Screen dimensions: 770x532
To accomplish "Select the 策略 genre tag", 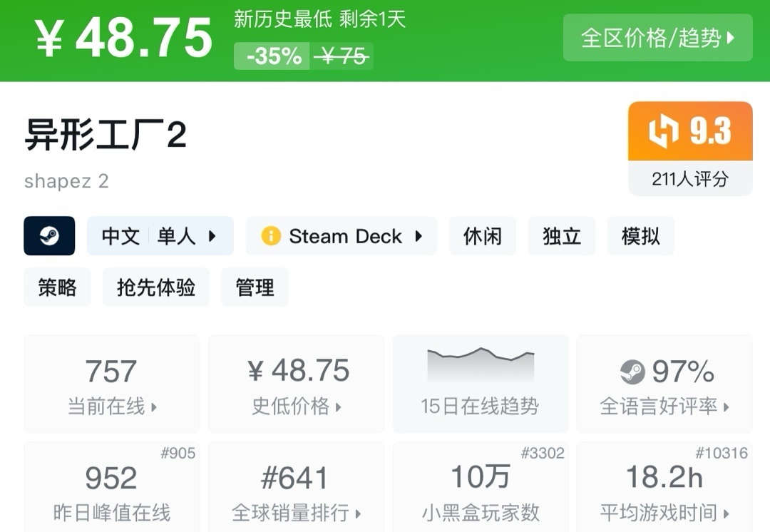I will tap(57, 287).
